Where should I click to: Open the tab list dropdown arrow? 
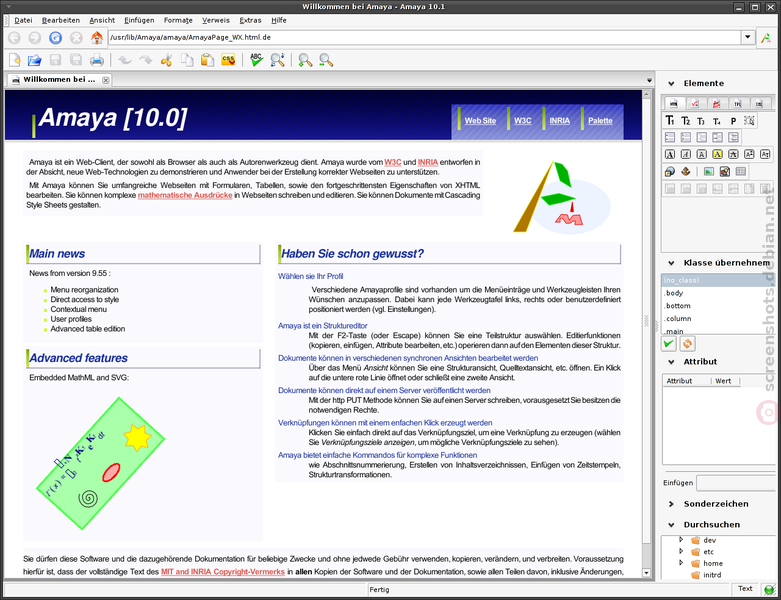[x=649, y=80]
